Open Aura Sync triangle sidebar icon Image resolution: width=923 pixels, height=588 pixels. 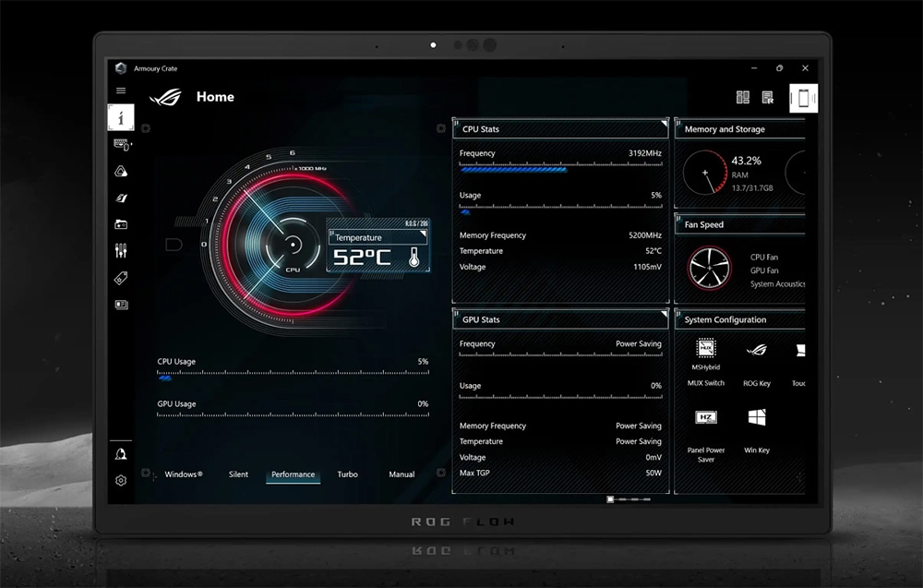pyautogui.click(x=121, y=172)
